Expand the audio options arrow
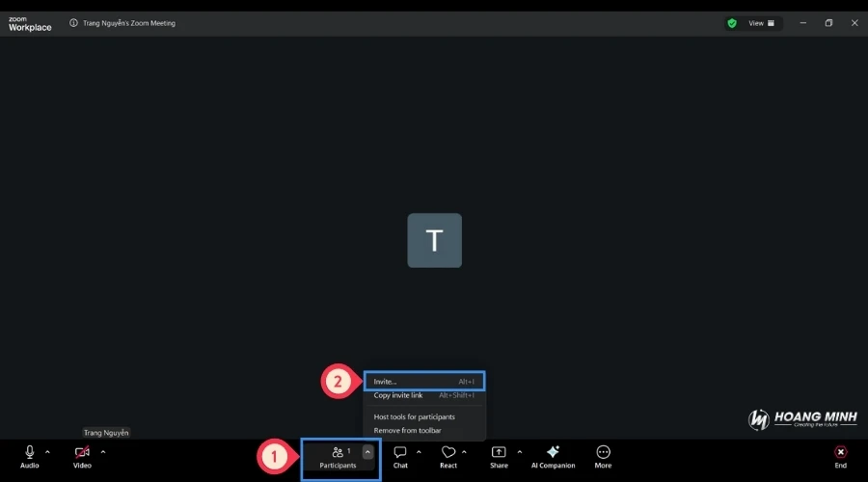The width and height of the screenshot is (868, 482). pyautogui.click(x=47, y=451)
